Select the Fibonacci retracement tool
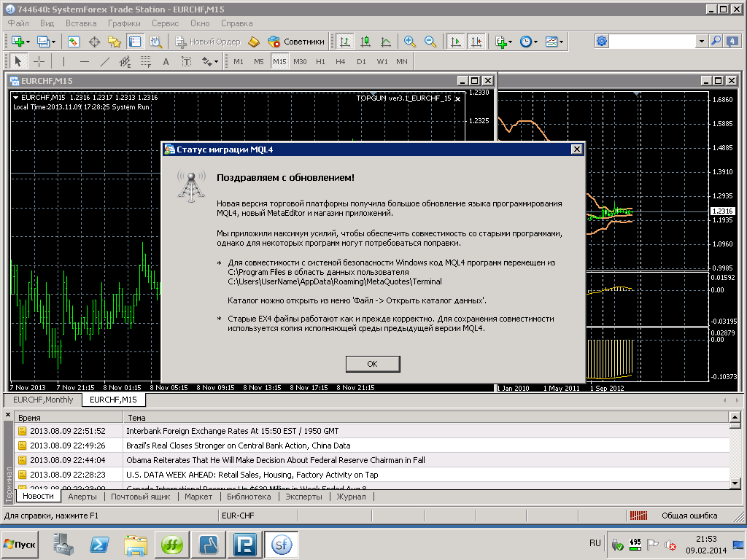Screen dimensions: 747x560 pyautogui.click(x=145, y=61)
